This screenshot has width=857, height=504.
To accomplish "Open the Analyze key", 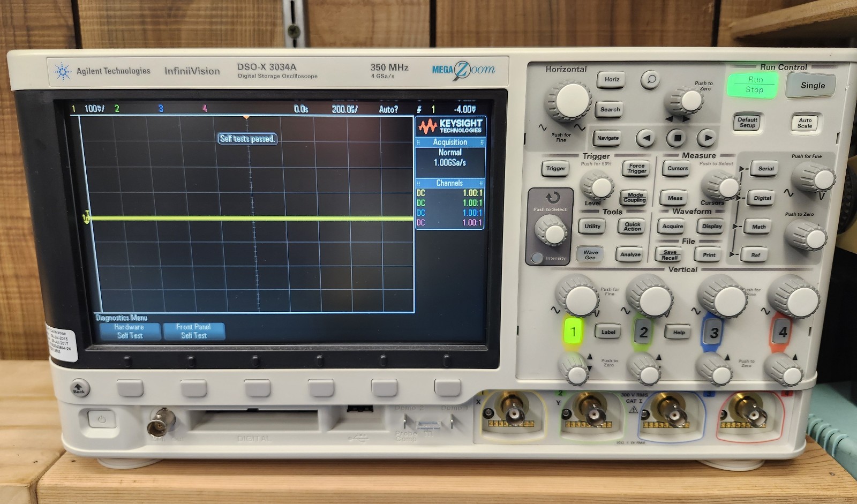I will [630, 255].
